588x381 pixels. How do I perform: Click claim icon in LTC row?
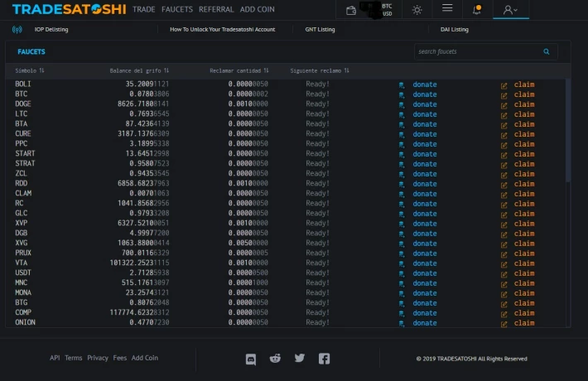pos(504,115)
